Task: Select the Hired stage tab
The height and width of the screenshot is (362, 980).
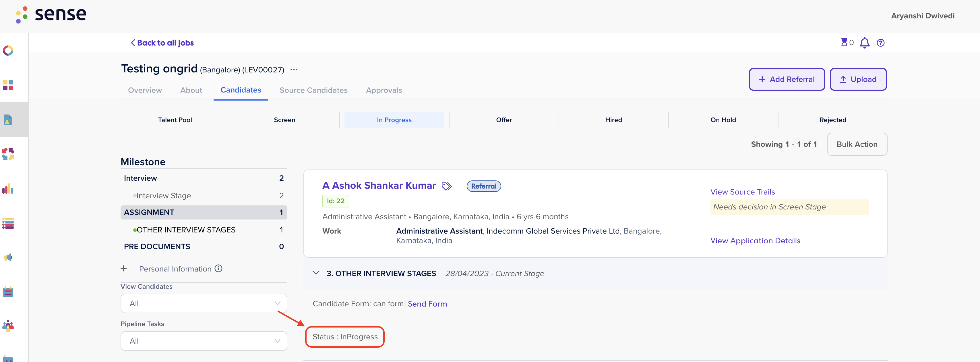Action: [x=613, y=120]
